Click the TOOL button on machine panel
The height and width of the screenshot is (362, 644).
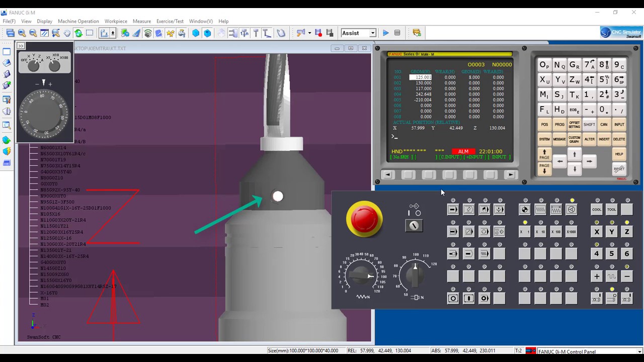612,210
